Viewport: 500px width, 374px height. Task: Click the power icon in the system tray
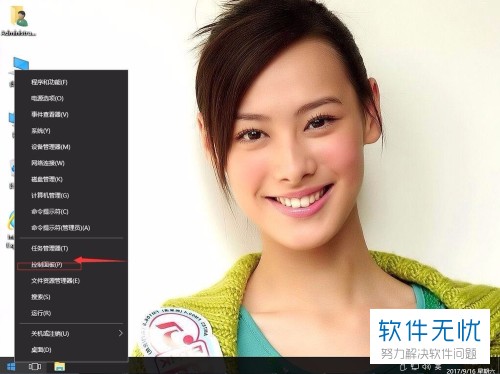tap(403, 367)
